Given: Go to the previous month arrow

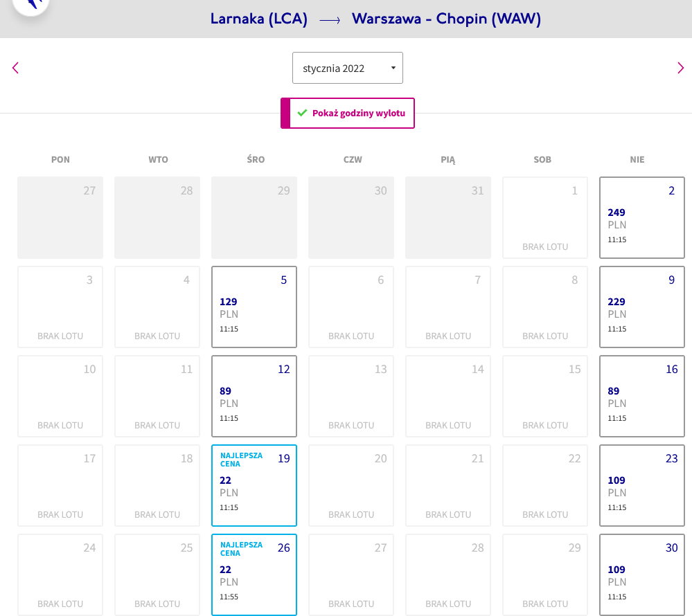Looking at the screenshot, I should 15,68.
